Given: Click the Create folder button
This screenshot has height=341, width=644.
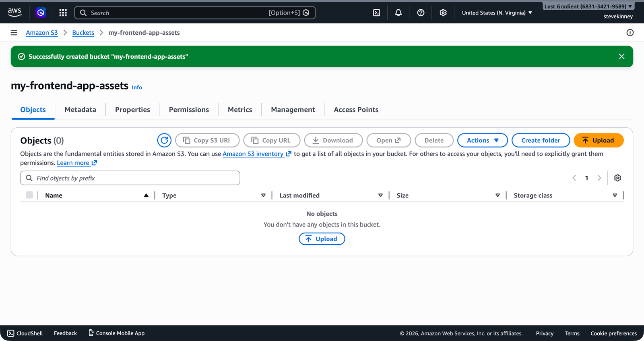Looking at the screenshot, I should (x=541, y=140).
